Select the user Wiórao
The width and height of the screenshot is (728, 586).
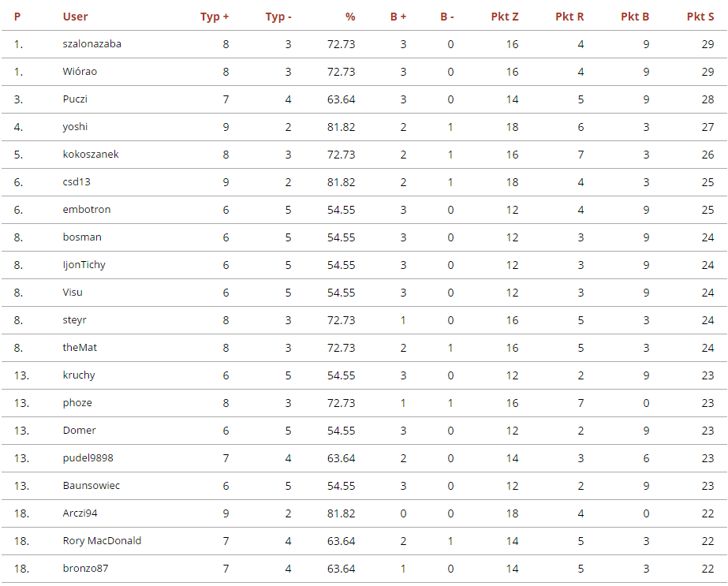[80, 72]
